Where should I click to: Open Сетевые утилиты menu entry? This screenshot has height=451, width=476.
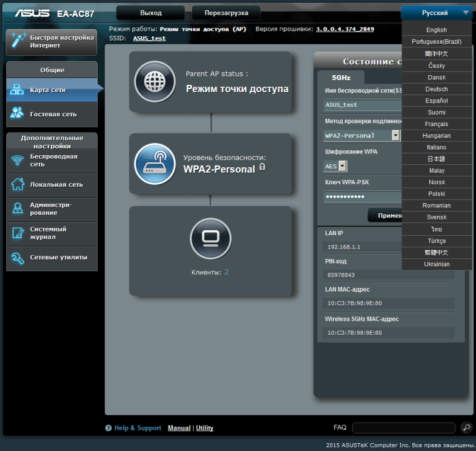(52, 258)
